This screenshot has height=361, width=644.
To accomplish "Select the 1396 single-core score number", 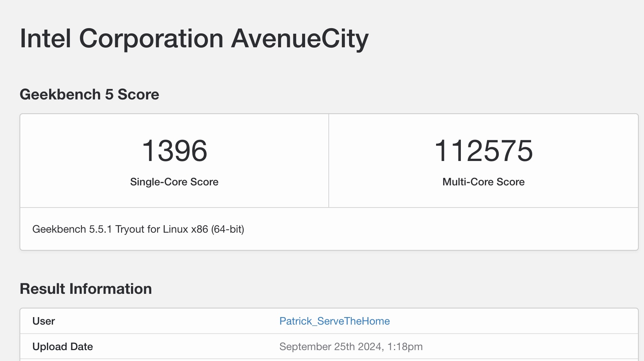I will pyautogui.click(x=175, y=151).
